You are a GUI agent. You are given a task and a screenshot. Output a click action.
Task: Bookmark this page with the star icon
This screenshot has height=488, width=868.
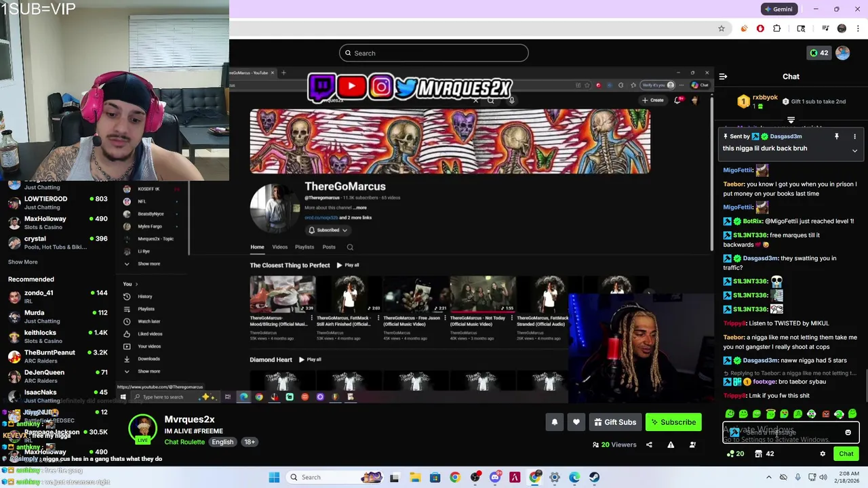coord(722,28)
